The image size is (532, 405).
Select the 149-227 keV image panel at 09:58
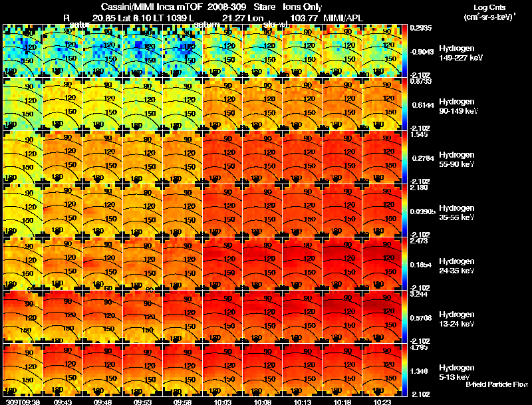182,51
